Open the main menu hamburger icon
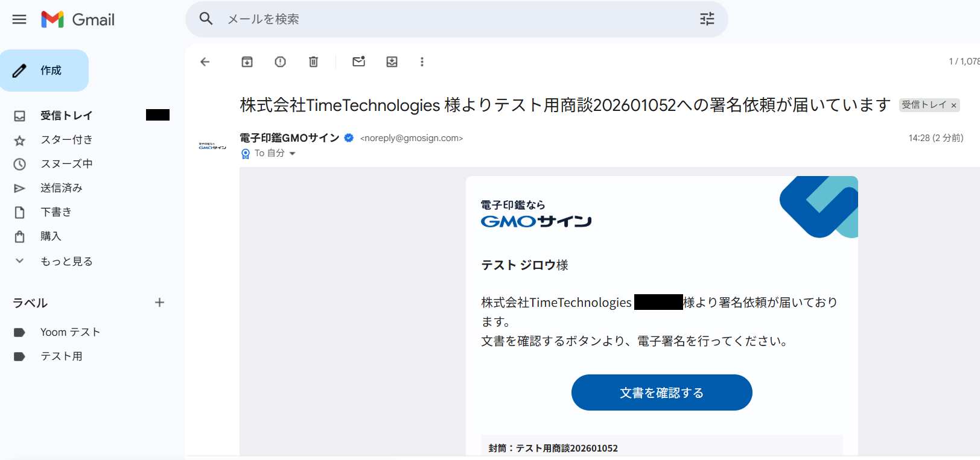The width and height of the screenshot is (980, 460). pyautogui.click(x=19, y=19)
